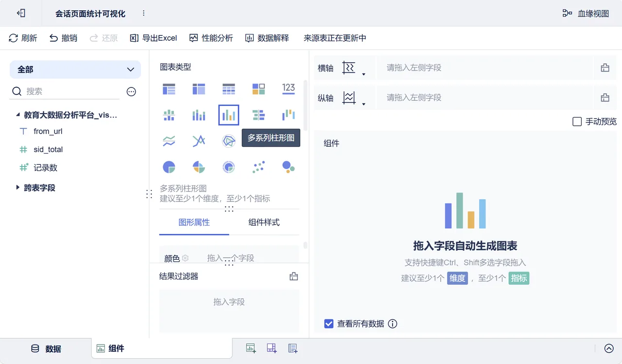Select the multi-series column chart icon
This screenshot has height=364, width=622.
(x=228, y=115)
